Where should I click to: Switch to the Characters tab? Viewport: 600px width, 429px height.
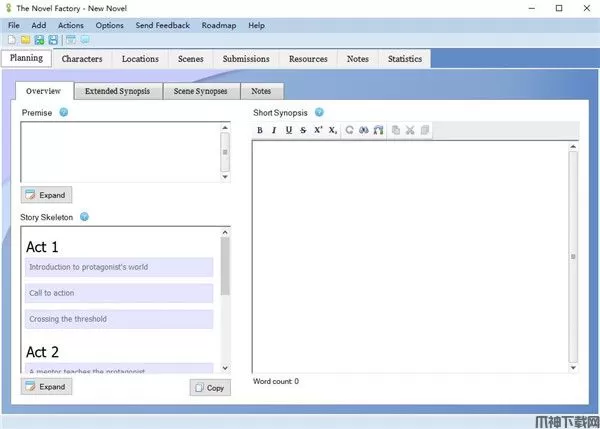[82, 59]
